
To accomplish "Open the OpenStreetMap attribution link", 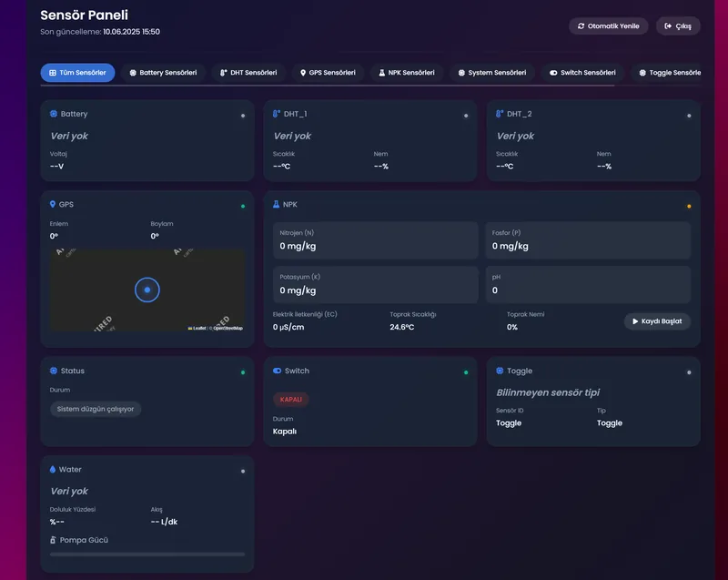I will coord(228,329).
